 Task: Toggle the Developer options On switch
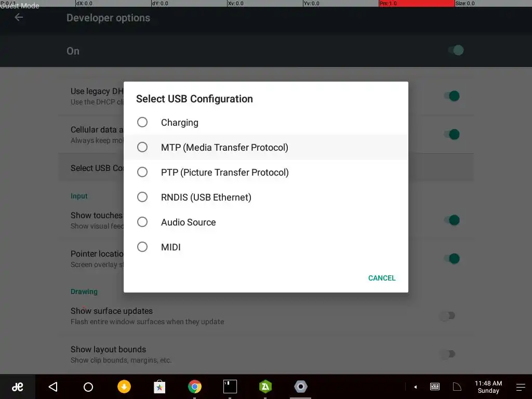click(x=456, y=50)
